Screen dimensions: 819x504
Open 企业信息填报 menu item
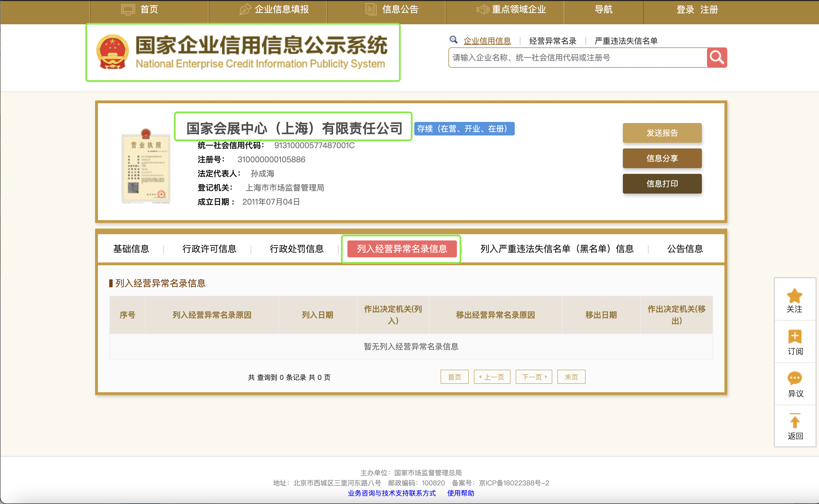pos(282,9)
